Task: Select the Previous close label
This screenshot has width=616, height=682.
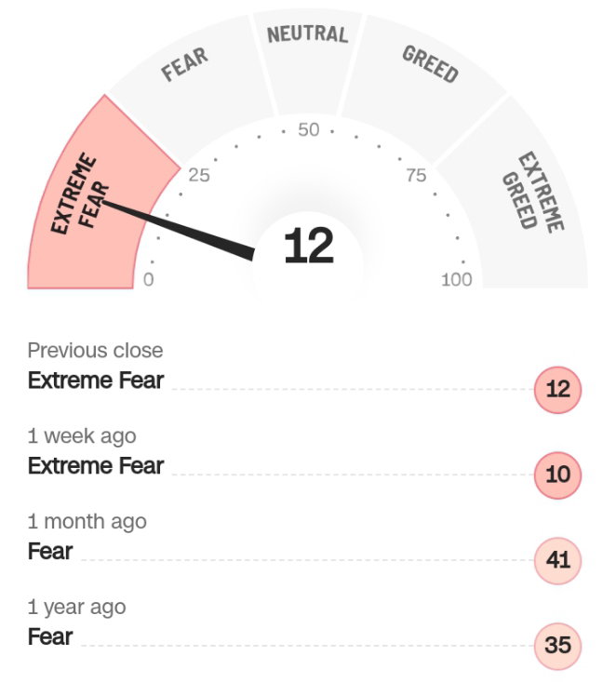Action: (95, 351)
